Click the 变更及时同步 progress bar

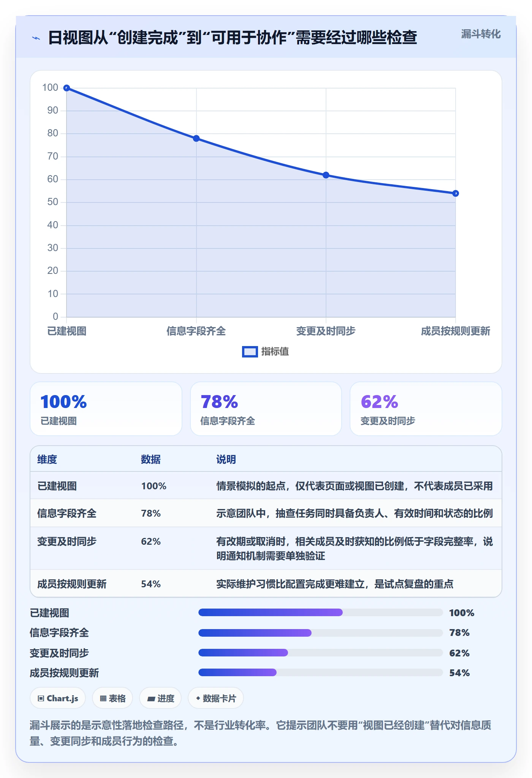pyautogui.click(x=321, y=653)
